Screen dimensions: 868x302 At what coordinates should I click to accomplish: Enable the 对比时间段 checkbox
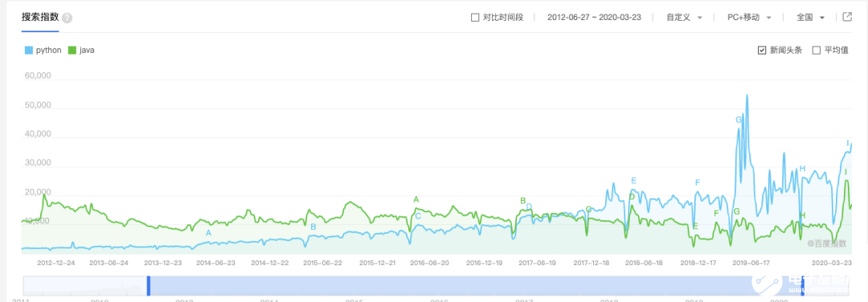[x=475, y=17]
